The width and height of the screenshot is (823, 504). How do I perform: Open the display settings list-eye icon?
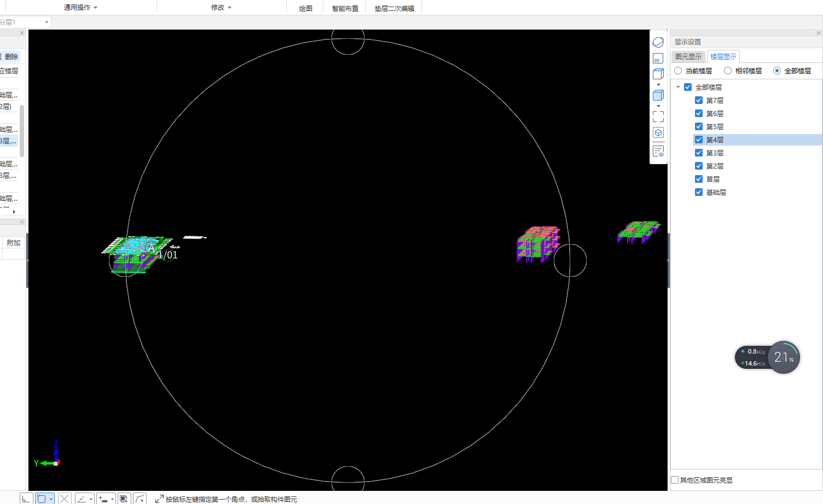coord(658,151)
